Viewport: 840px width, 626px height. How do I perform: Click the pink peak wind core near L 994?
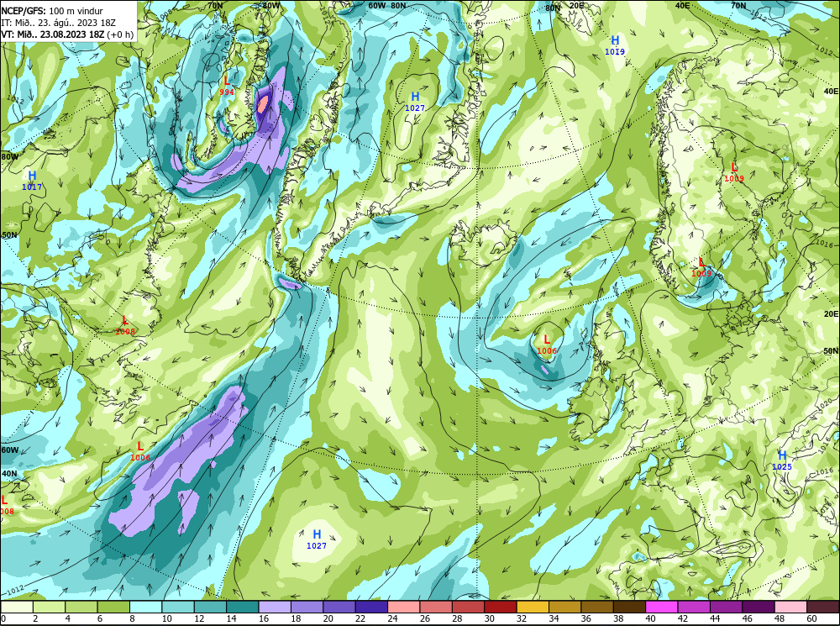tap(262, 103)
